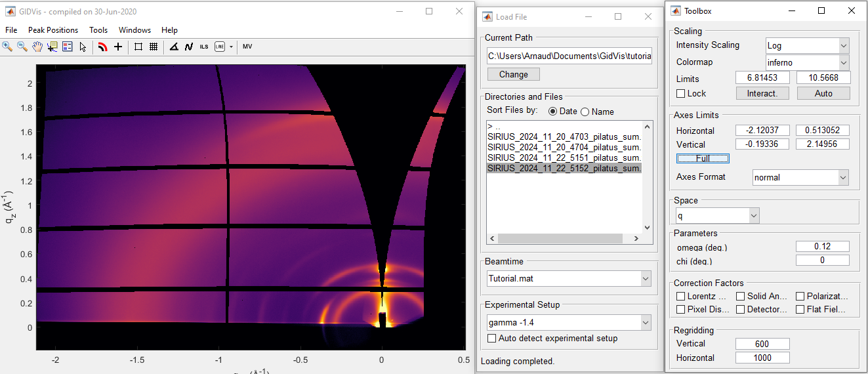Click the upper Limits field 10.5668
This screenshot has width=868, height=374.
pyautogui.click(x=823, y=78)
